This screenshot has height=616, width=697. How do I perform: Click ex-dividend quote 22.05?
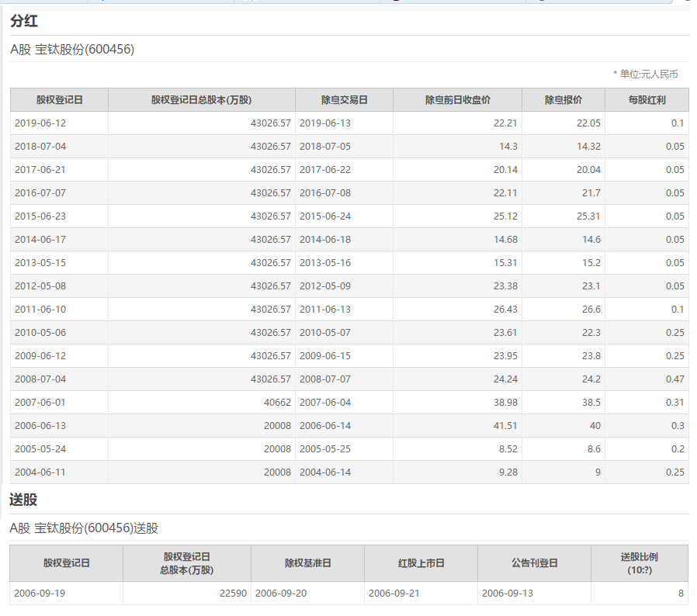pyautogui.click(x=588, y=123)
